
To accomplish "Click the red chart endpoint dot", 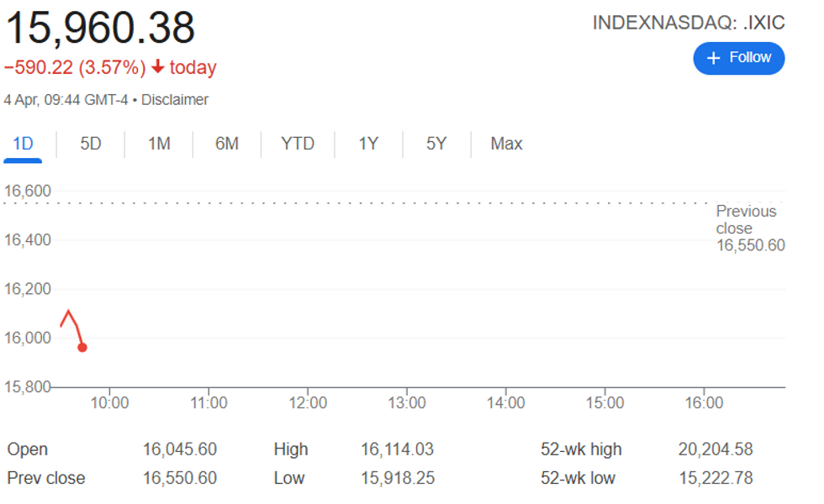I will (x=82, y=348).
